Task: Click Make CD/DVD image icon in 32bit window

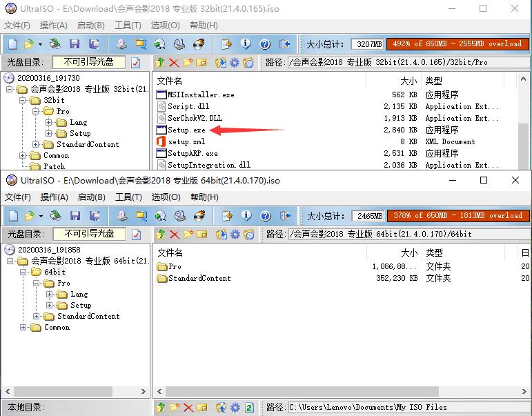Action: (122, 44)
